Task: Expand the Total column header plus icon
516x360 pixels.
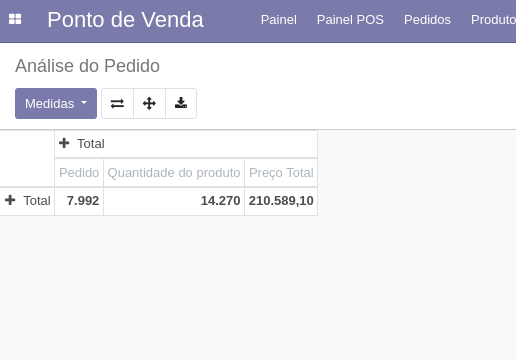Action: click(x=64, y=143)
